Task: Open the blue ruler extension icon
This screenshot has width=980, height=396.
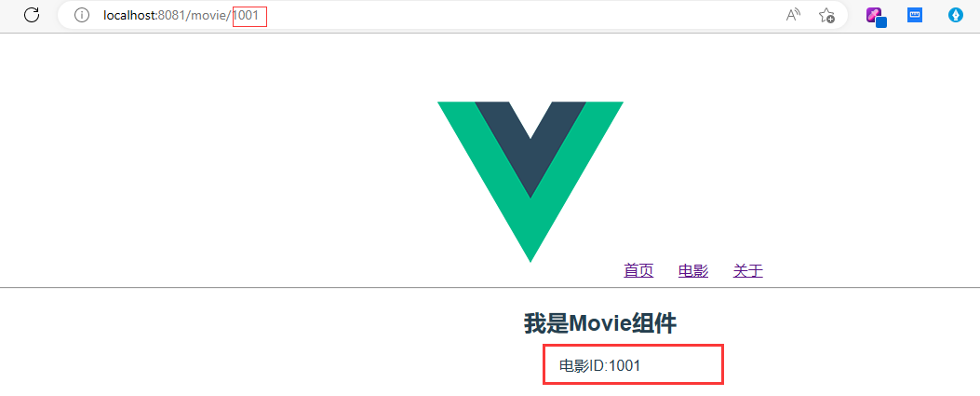Action: coord(915,15)
